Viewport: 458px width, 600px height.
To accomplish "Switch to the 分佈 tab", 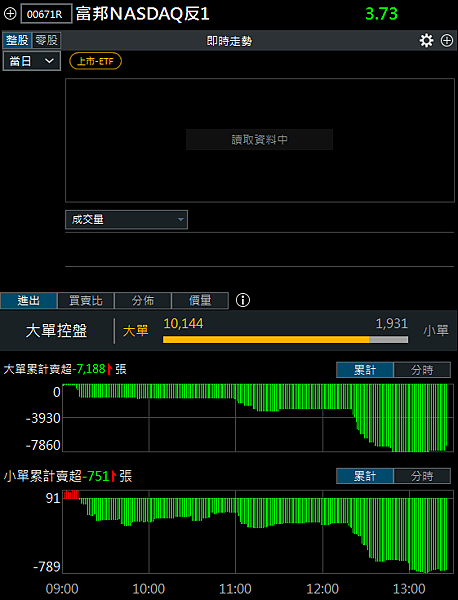I will 143,300.
